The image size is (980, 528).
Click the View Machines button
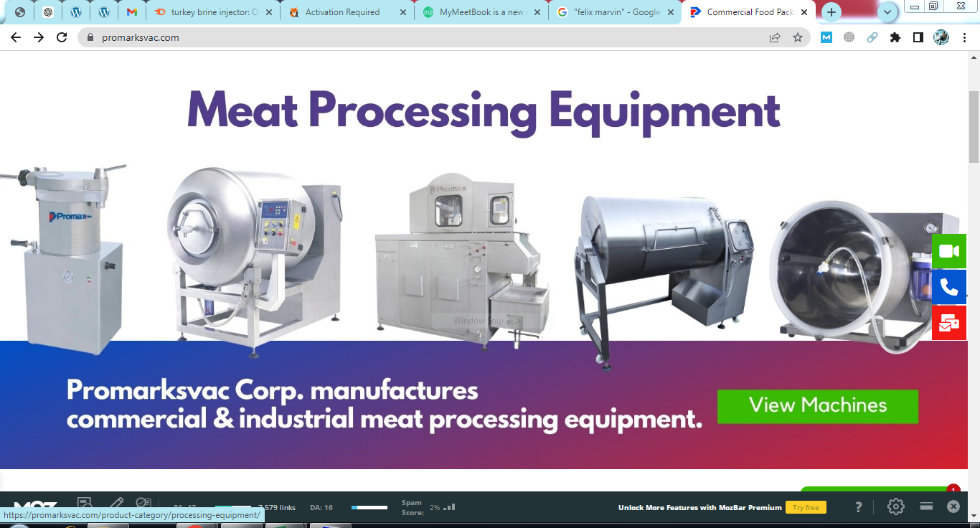coord(818,406)
